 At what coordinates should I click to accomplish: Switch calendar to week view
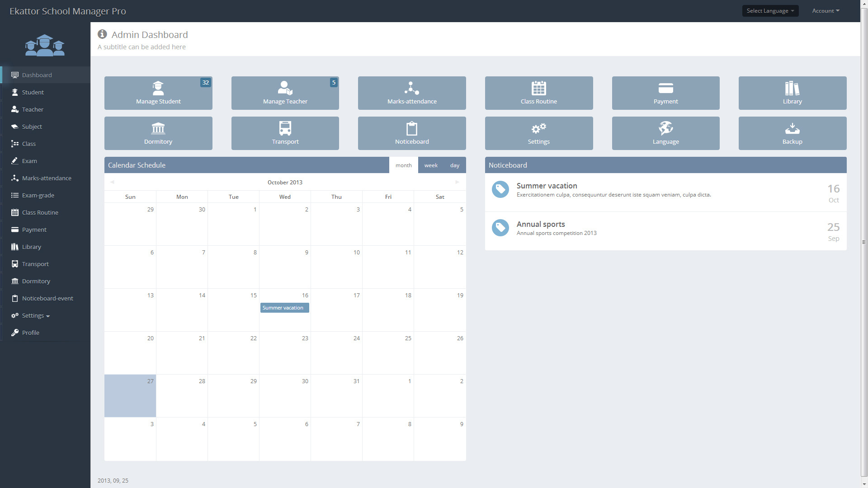[x=430, y=165]
